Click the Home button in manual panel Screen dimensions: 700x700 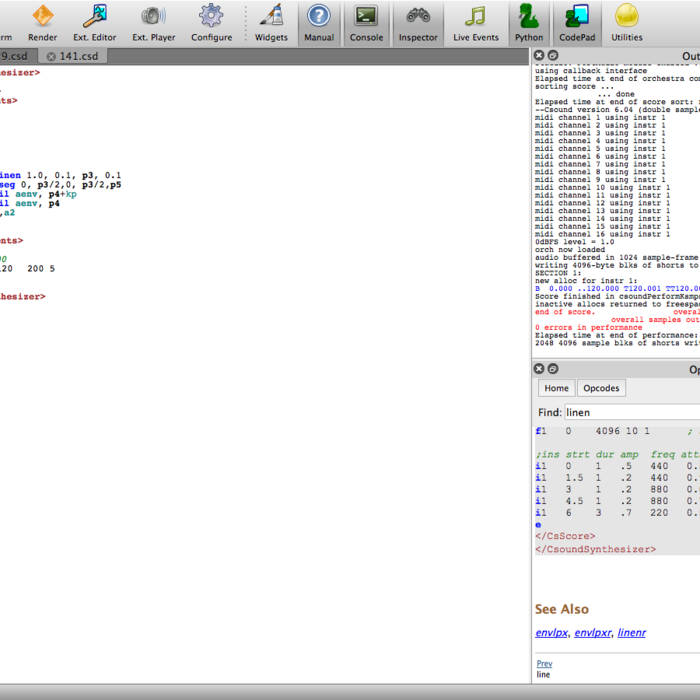tap(556, 388)
